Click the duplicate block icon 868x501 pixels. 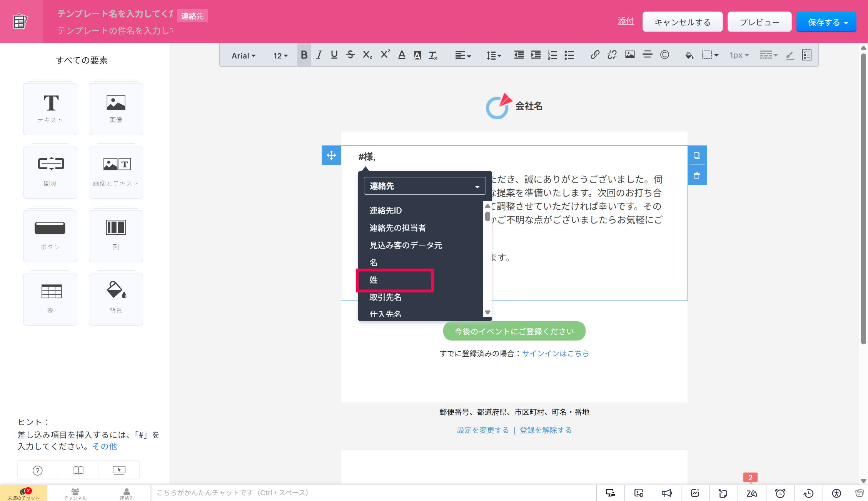point(697,155)
